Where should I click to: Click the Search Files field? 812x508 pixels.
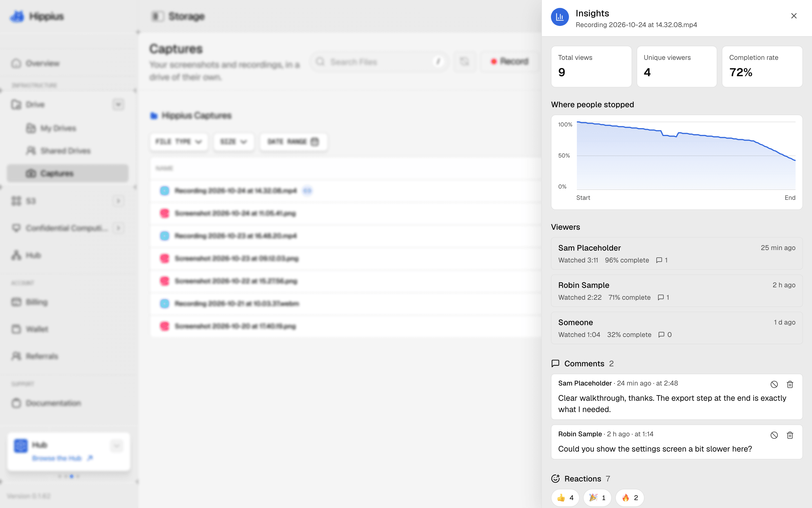pyautogui.click(x=379, y=62)
